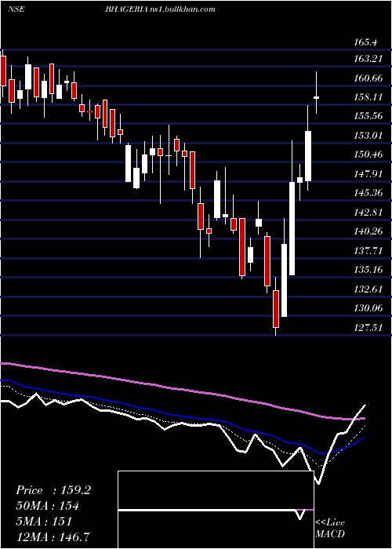The height and width of the screenshot is (549, 392).
Task: Click the 137.71 price level label
Action: (x=368, y=251)
